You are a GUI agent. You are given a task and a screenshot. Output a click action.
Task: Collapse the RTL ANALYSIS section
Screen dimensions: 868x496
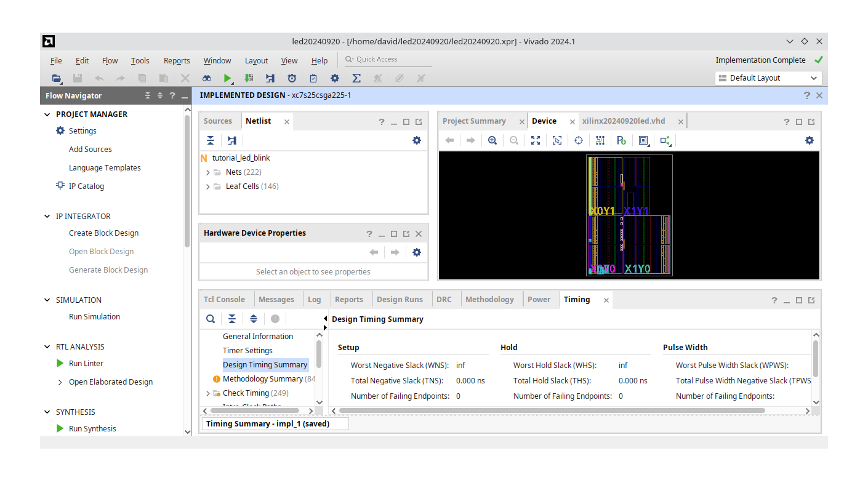point(47,346)
